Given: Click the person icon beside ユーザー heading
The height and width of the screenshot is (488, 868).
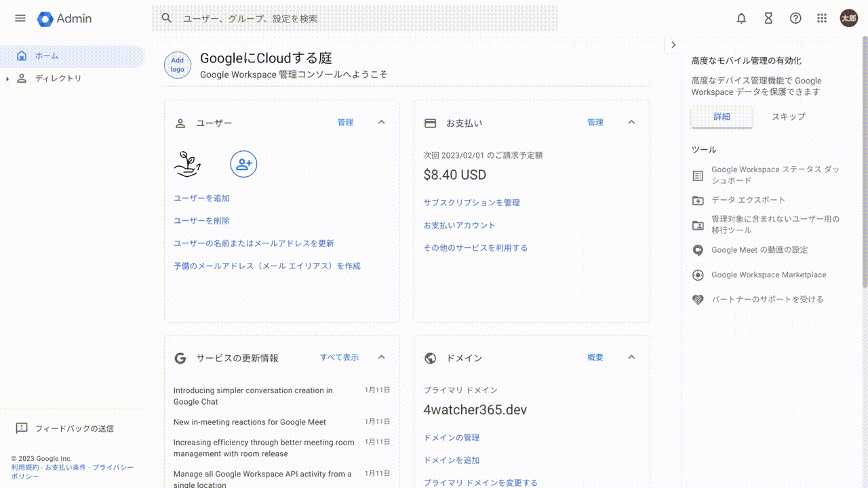Looking at the screenshot, I should (x=180, y=123).
